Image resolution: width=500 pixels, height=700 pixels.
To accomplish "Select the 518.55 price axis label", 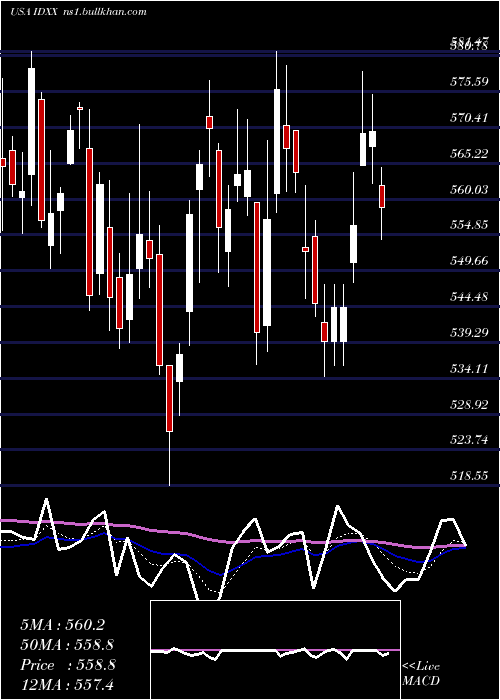I will (x=470, y=476).
